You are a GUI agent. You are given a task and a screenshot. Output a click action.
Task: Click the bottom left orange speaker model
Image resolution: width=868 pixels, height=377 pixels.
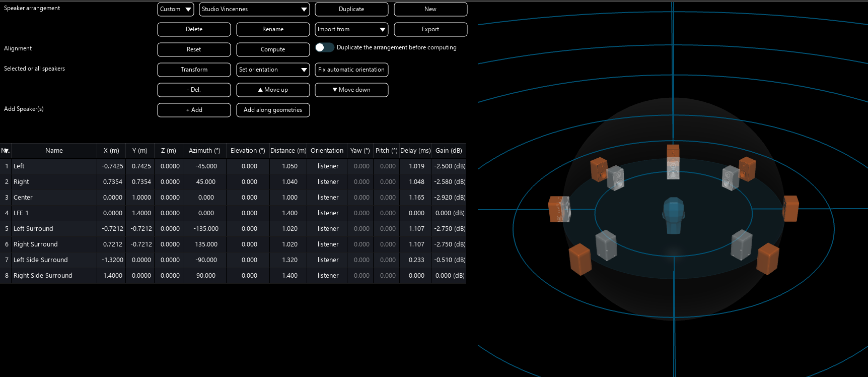(580, 259)
